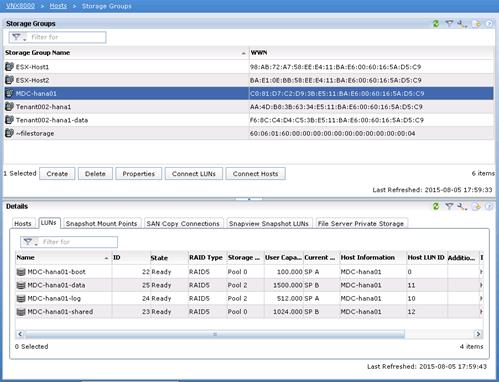
Task: Click the Delete button
Action: (x=95, y=174)
